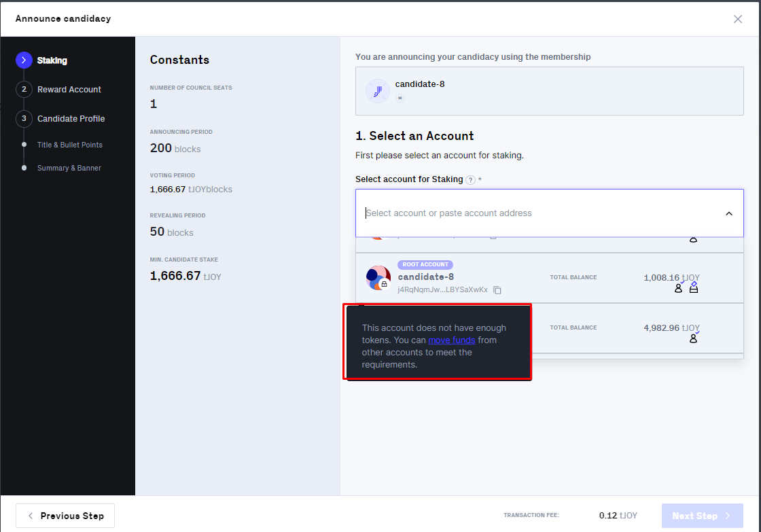This screenshot has width=761, height=532.
Task: Click ballot box icon in 1,008.16 tJOY row
Action: pyautogui.click(x=694, y=287)
